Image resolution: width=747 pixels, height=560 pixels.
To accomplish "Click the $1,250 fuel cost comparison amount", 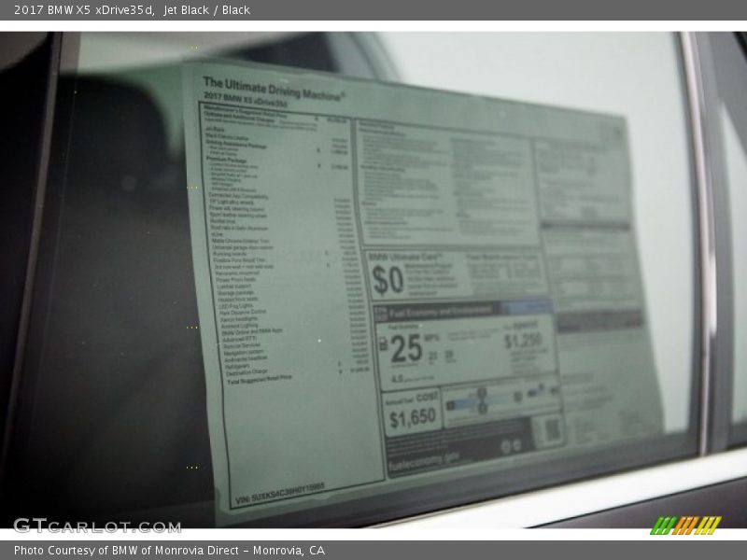I will tap(524, 341).
